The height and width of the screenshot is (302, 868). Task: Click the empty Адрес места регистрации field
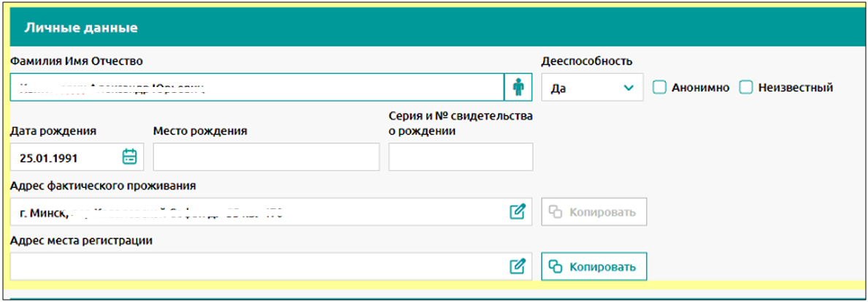point(256,266)
